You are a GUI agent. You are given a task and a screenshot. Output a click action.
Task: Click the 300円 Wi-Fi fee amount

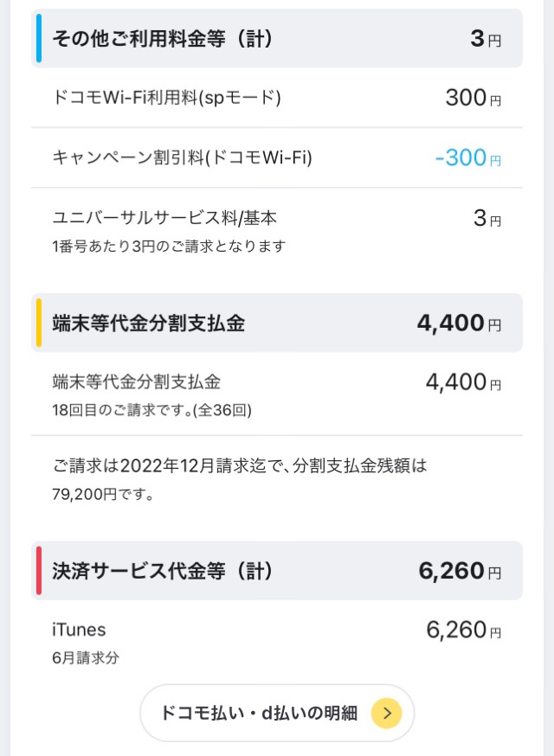pyautogui.click(x=473, y=98)
